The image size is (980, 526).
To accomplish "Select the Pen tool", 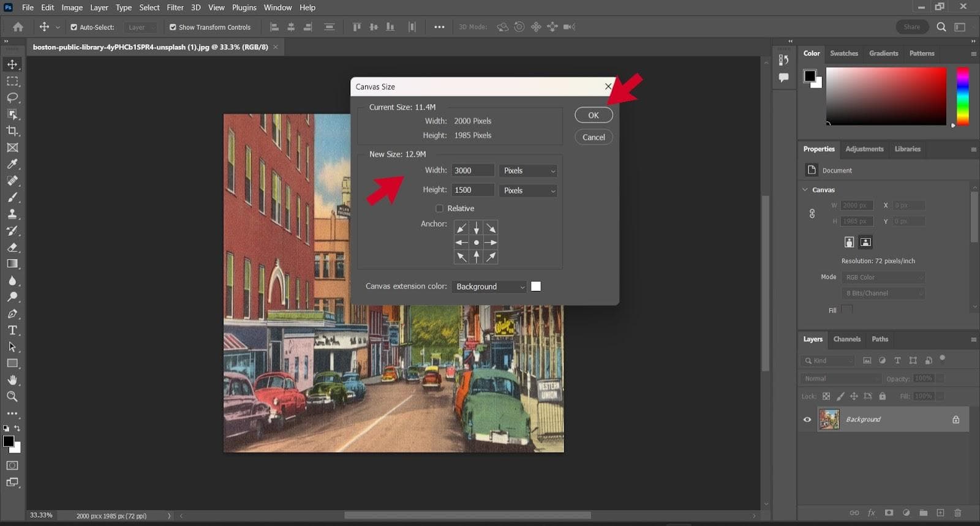I will (x=12, y=314).
